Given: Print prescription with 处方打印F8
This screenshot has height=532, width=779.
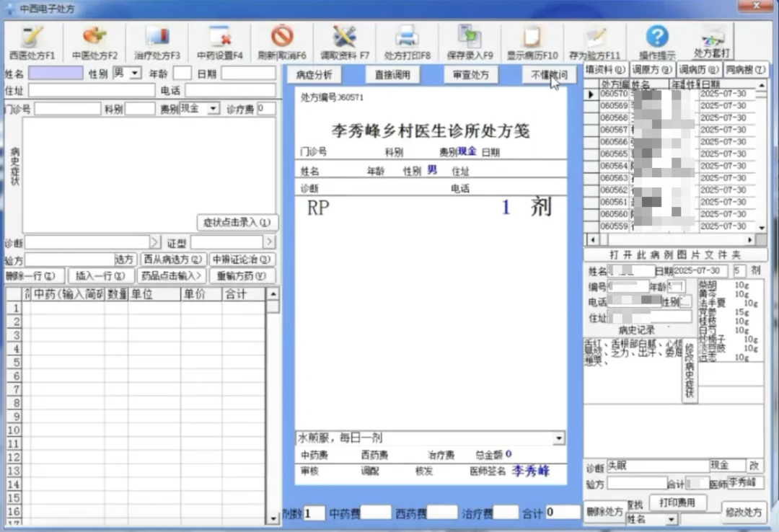Looking at the screenshot, I should point(407,43).
